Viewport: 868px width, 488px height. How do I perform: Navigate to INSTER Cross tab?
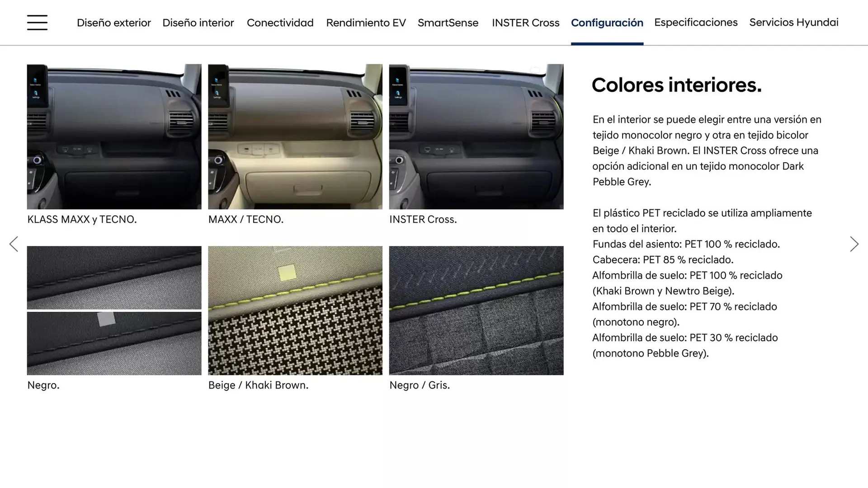525,23
